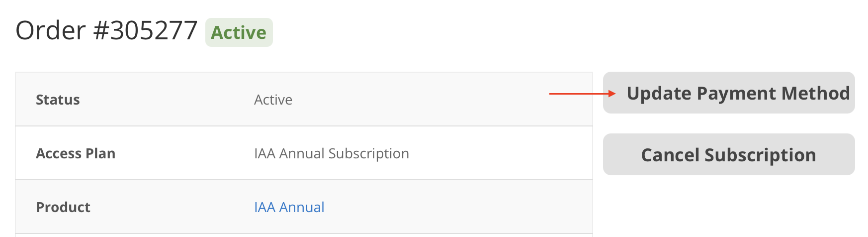868x237 pixels.
Task: Click the Access Plan label
Action: (x=76, y=153)
